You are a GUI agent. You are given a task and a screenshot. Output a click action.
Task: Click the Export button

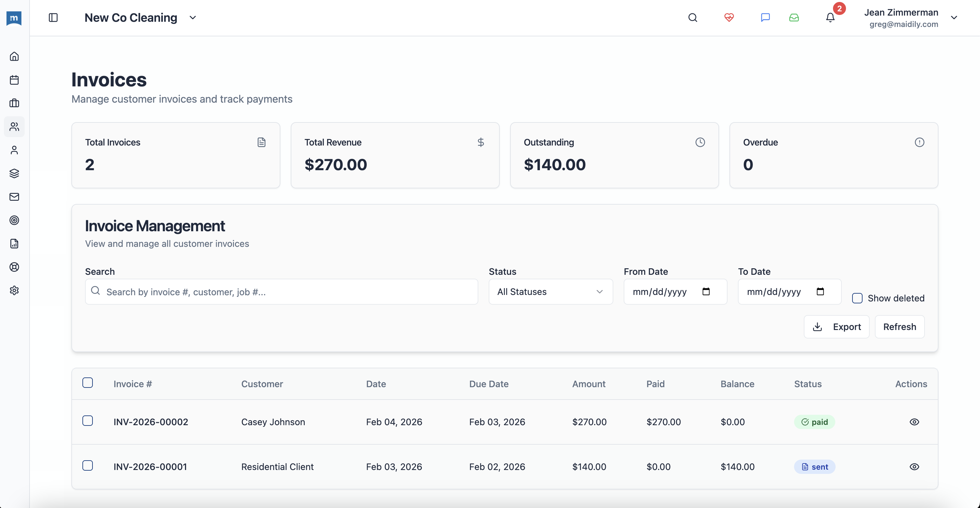coord(836,326)
